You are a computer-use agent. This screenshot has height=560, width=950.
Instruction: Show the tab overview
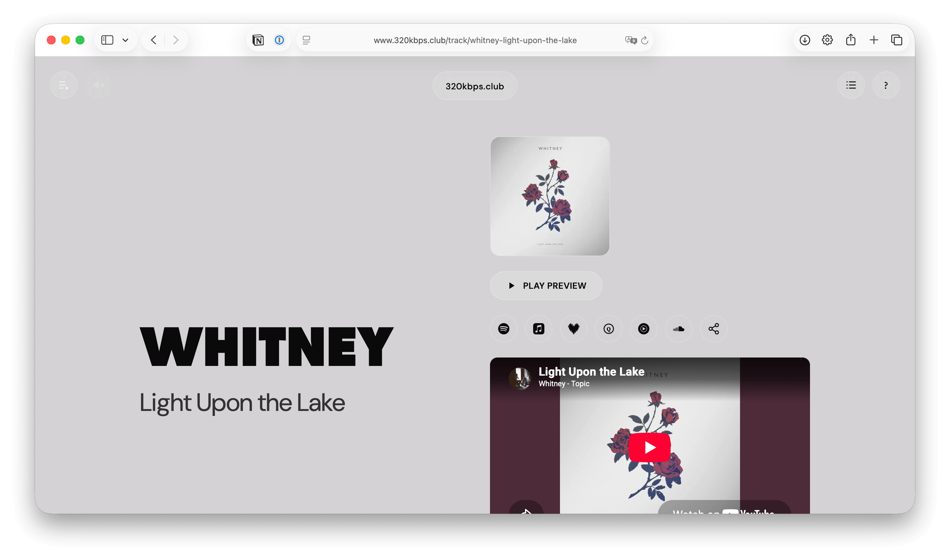897,40
